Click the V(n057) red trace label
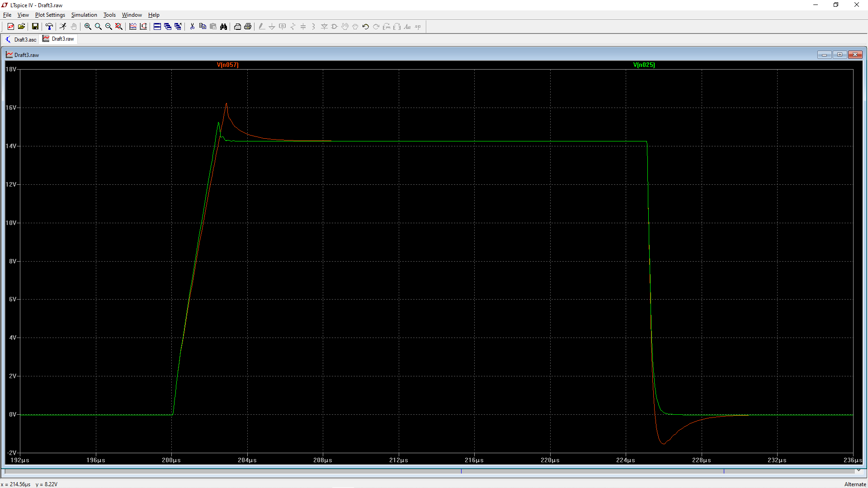 coord(227,65)
